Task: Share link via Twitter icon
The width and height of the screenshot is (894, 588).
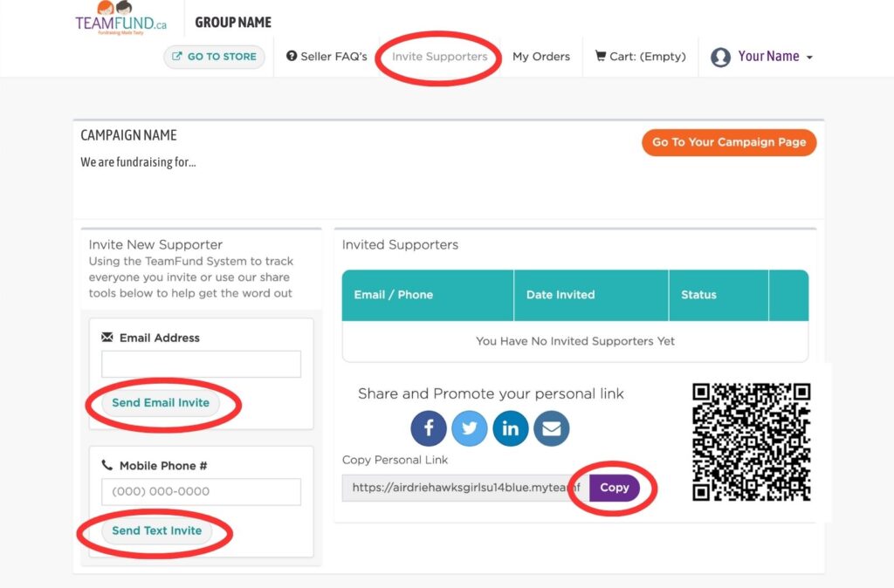Action: pos(470,428)
